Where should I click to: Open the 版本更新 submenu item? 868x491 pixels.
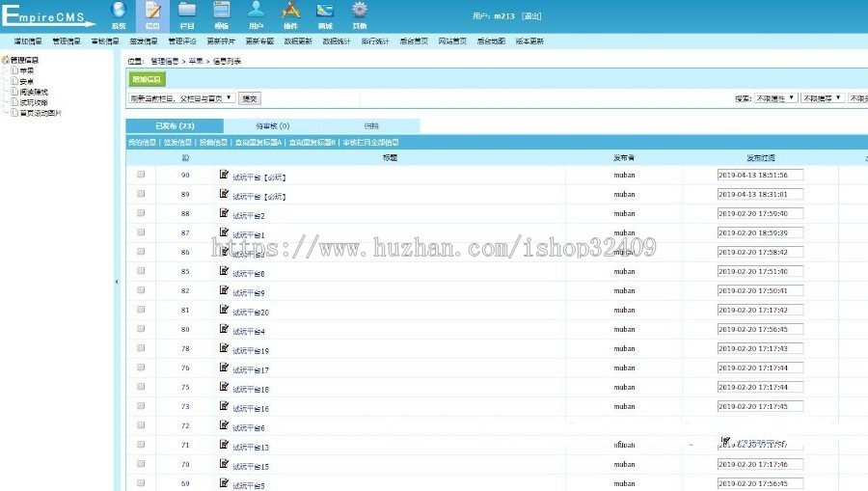pyautogui.click(x=529, y=41)
